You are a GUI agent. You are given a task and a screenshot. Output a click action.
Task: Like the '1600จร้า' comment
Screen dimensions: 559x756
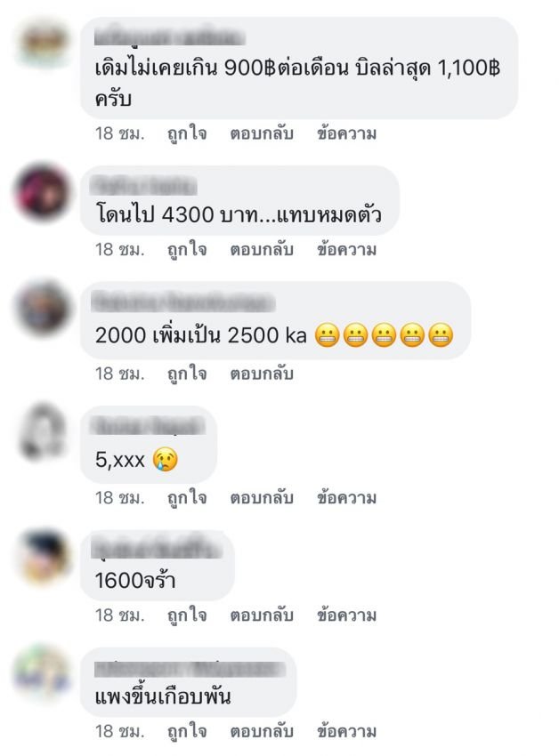(x=187, y=615)
